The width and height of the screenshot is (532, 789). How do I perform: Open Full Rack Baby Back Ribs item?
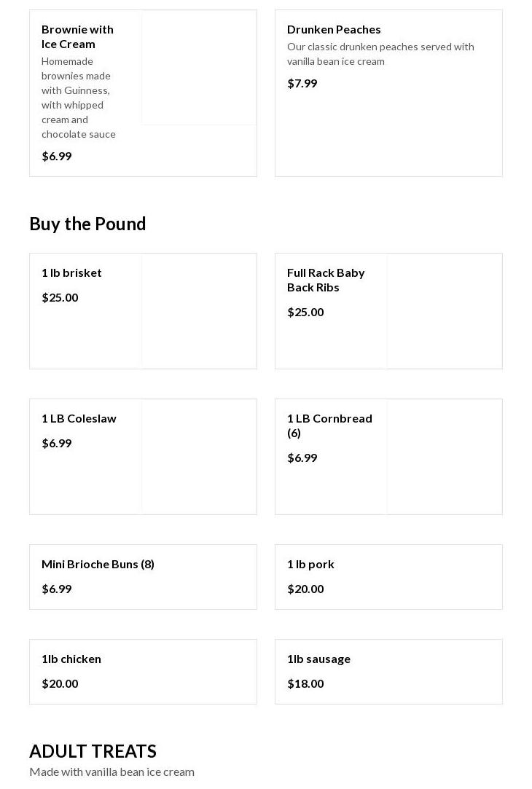coord(326,280)
